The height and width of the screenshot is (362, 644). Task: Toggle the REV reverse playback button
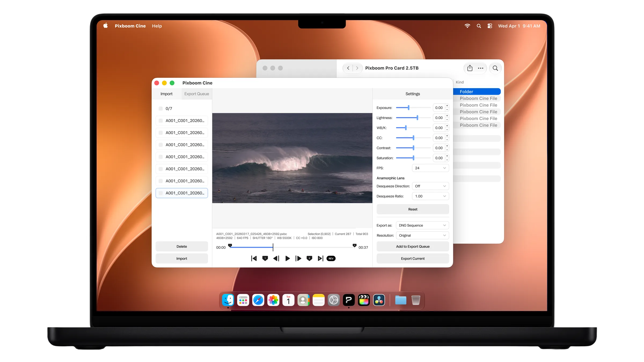pos(331,258)
